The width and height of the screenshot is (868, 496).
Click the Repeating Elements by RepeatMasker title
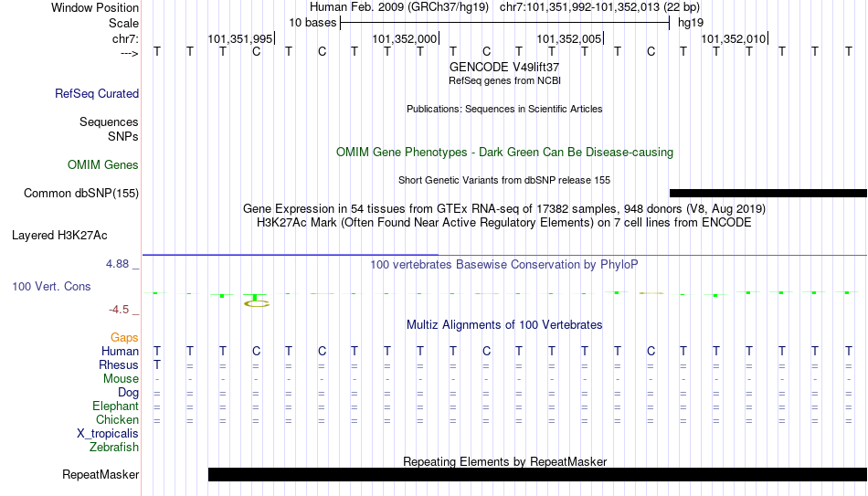pyautogui.click(x=504, y=461)
